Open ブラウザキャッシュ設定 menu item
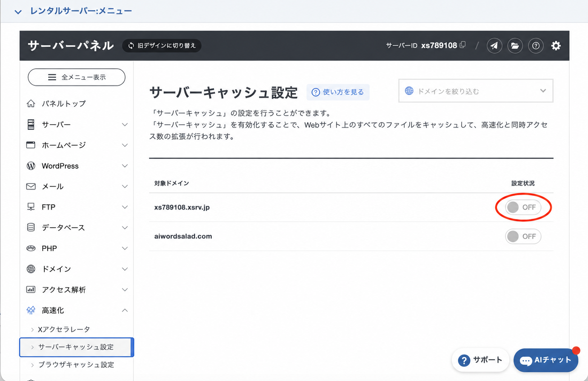This screenshot has height=381, width=588. [76, 365]
